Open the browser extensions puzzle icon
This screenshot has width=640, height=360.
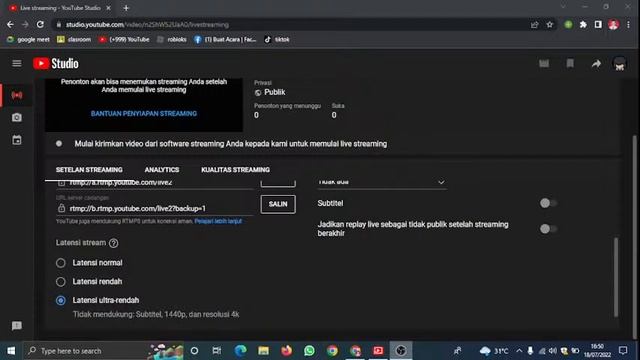point(583,24)
